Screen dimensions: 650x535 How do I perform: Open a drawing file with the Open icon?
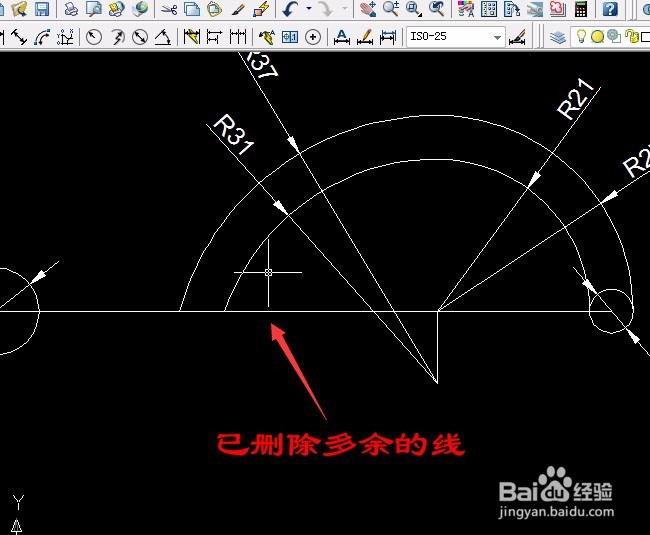(x=19, y=8)
